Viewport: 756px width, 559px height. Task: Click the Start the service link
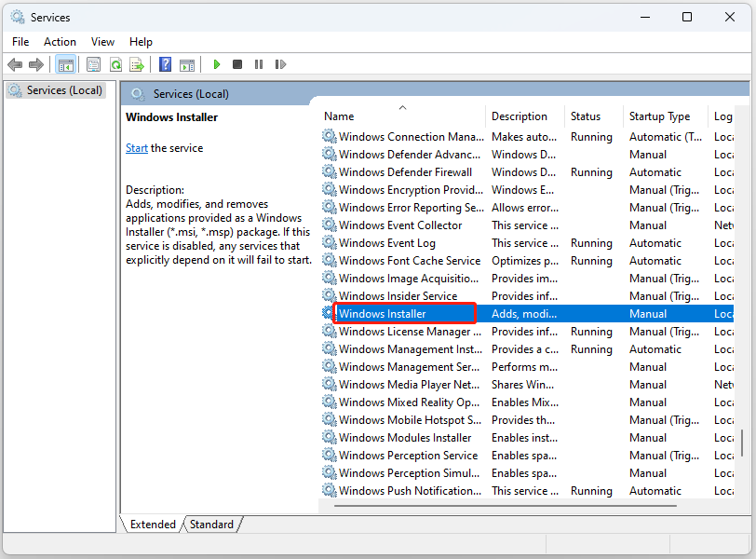click(x=137, y=148)
